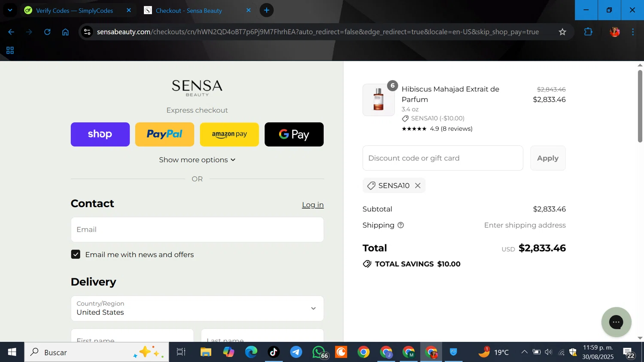Open the Chrome profile avatar

click(x=614, y=32)
